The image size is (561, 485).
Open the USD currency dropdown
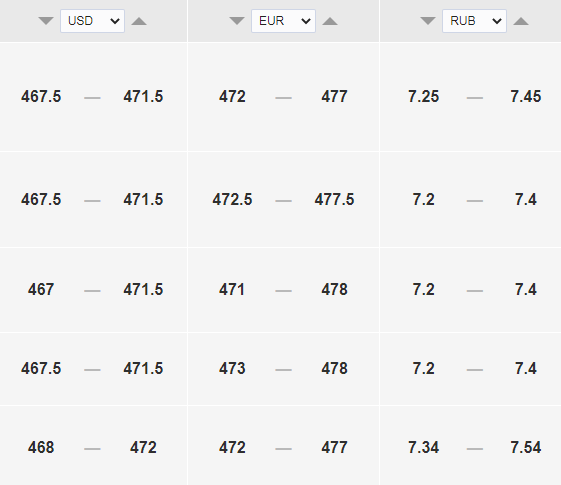92,21
